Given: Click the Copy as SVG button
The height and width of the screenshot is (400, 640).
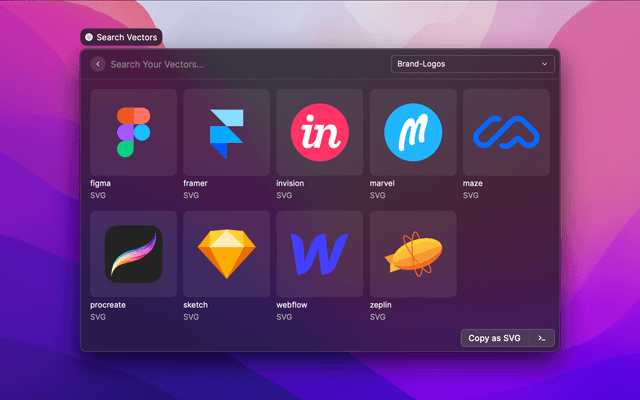Looking at the screenshot, I should [x=495, y=338].
